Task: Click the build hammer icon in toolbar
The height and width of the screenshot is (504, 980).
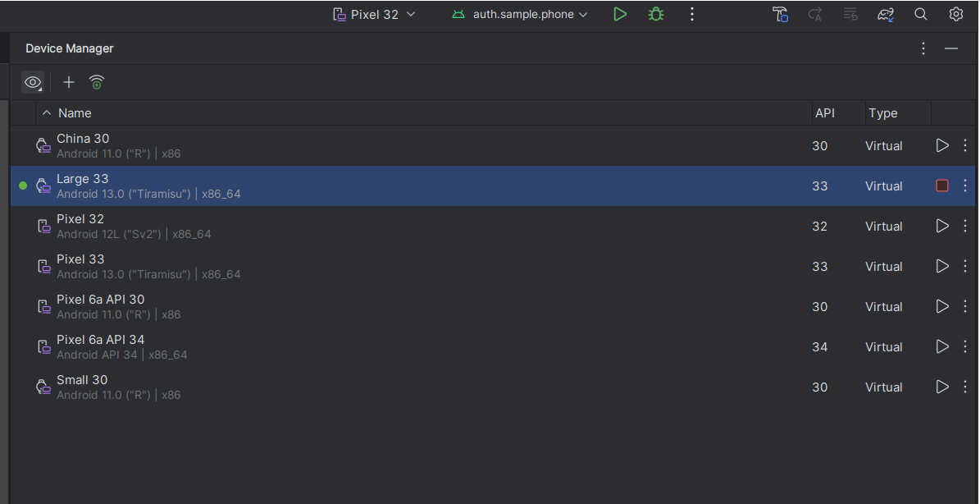Action: point(780,14)
